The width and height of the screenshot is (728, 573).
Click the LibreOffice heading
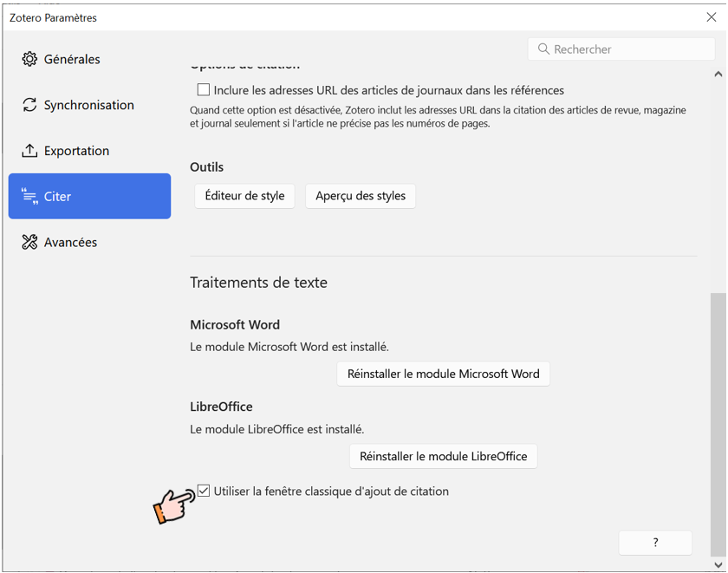[222, 407]
